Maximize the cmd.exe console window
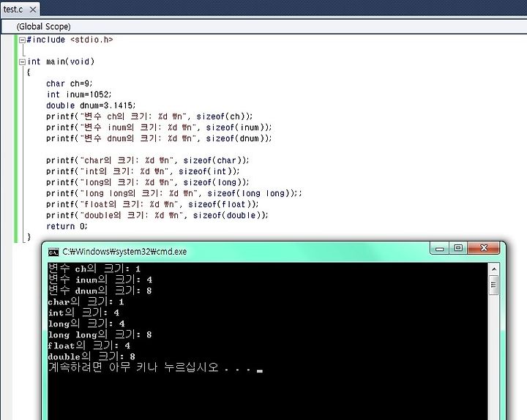 pyautogui.click(x=457, y=248)
